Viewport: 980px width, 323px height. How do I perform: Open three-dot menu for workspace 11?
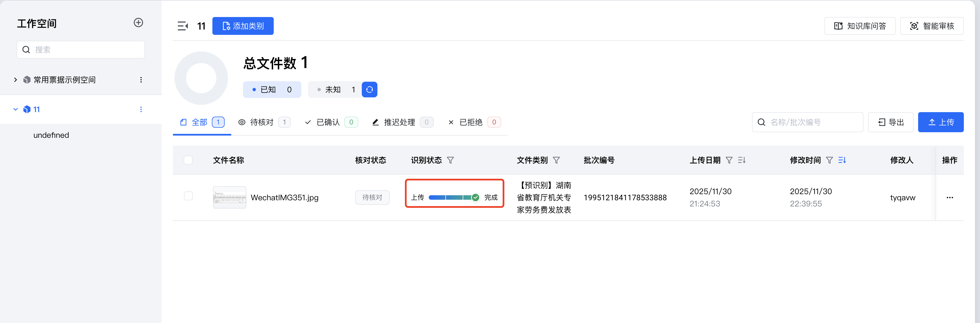pyautogui.click(x=141, y=109)
